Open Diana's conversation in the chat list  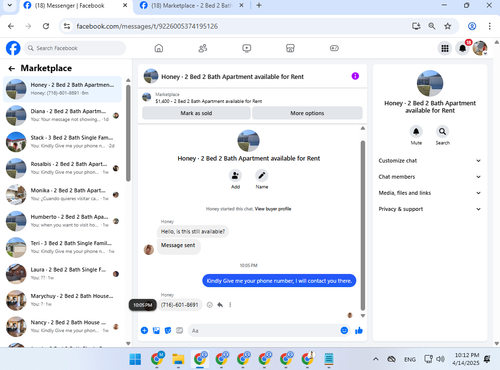point(62,115)
